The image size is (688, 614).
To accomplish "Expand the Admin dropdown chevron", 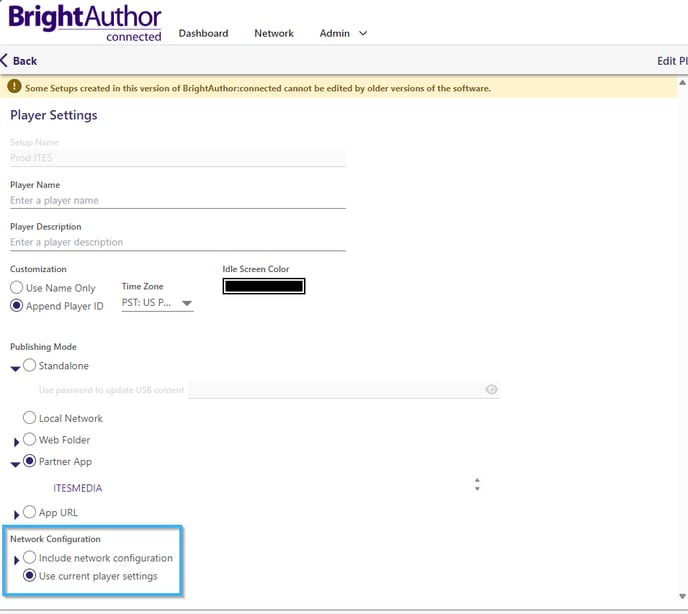I will coord(363,33).
